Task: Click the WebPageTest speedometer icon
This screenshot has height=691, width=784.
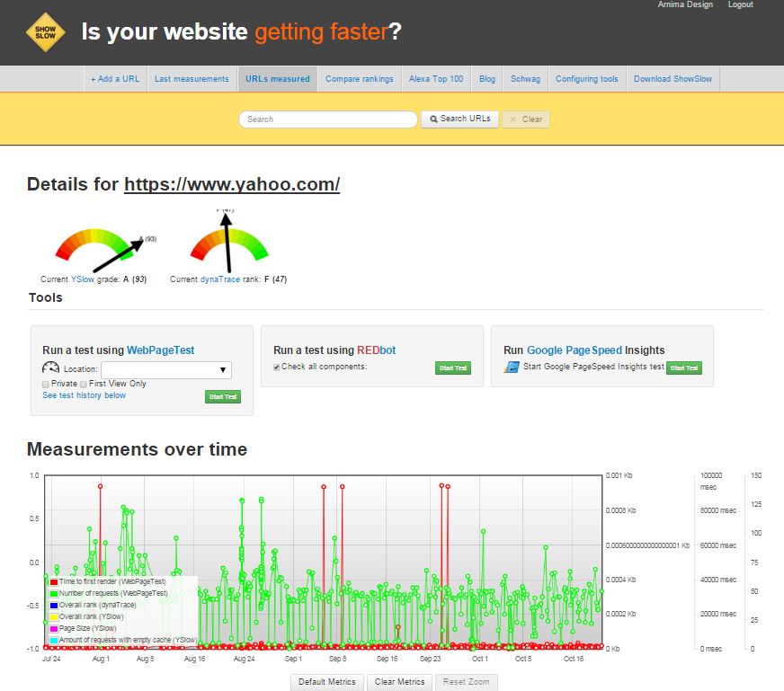Action: 51,368
